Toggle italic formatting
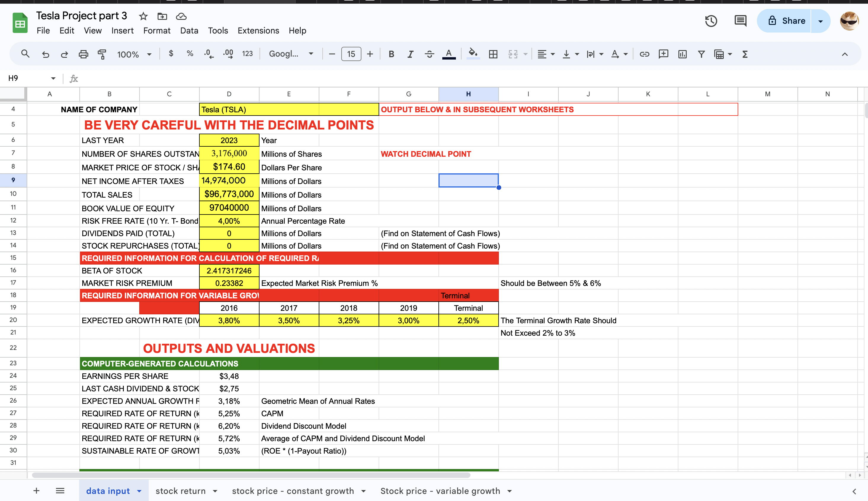Viewport: 868px width, 501px height. pos(410,54)
